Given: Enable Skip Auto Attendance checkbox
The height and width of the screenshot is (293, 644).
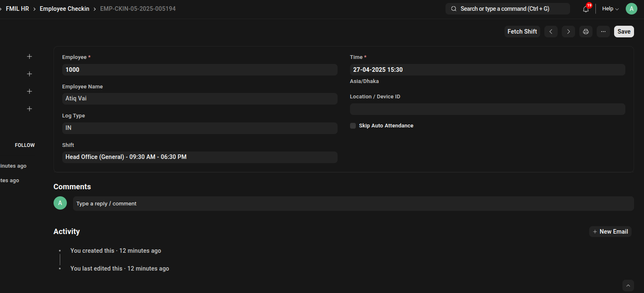Looking at the screenshot, I should coord(353,126).
